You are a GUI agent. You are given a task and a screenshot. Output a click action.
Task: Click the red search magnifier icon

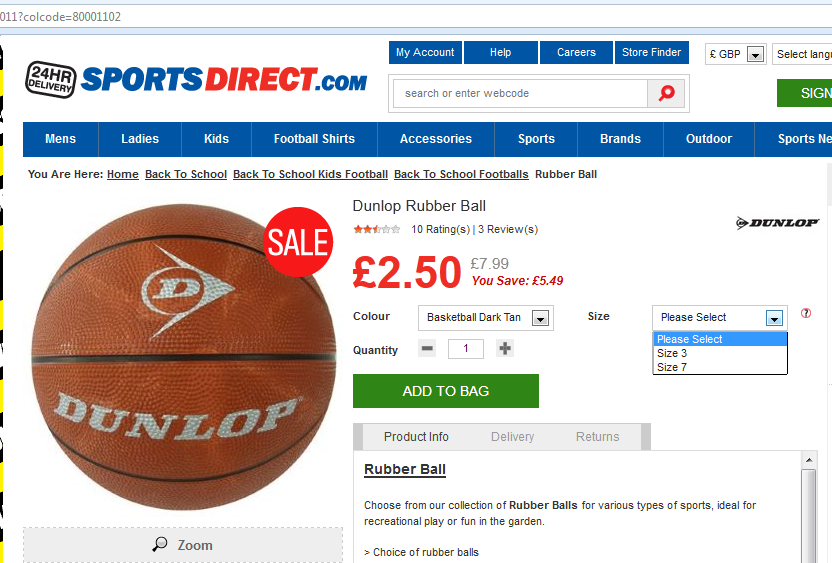[x=666, y=93]
